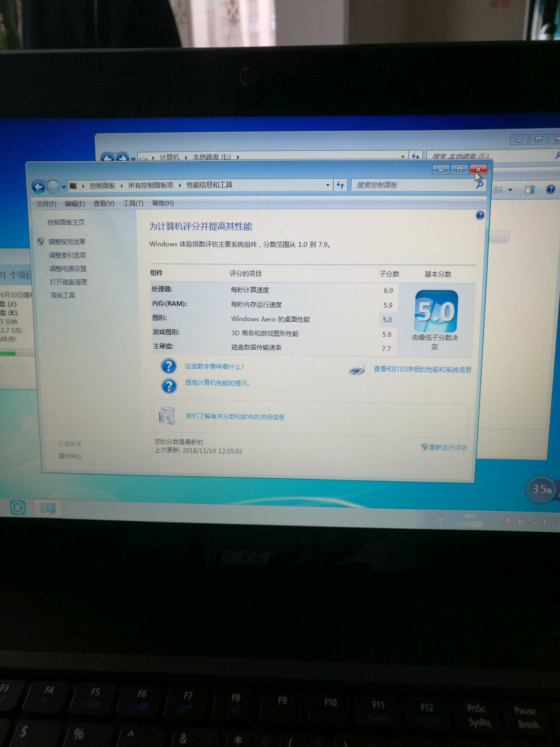This screenshot has height=747, width=560.
Task: Expand the arrow after 所有控制面板项 in breadcrumb
Action: tap(180, 185)
